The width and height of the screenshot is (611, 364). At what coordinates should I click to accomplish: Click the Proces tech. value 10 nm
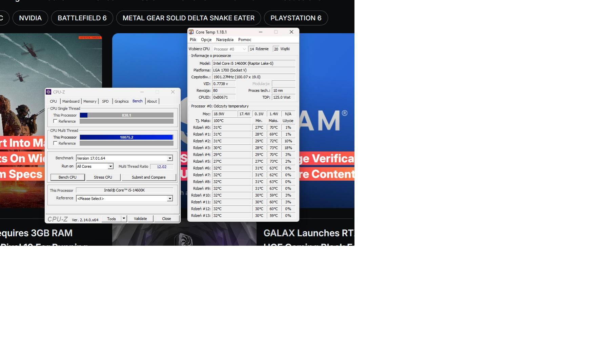coord(284,90)
